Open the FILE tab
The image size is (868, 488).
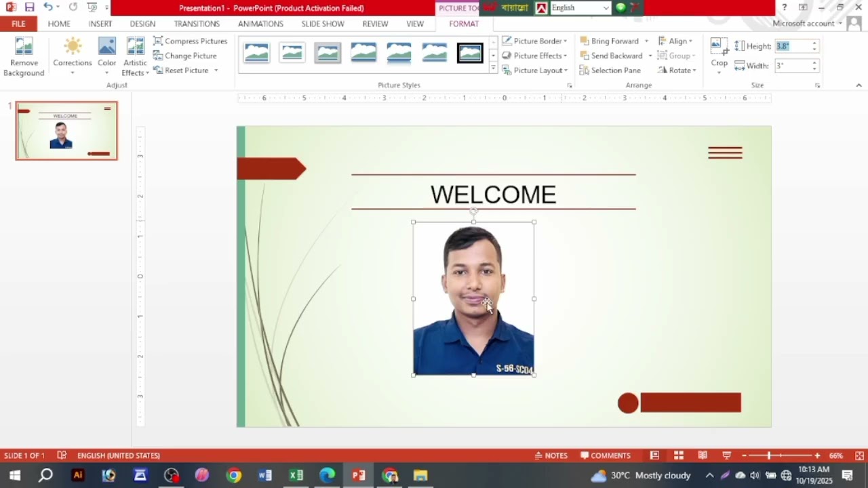click(18, 24)
